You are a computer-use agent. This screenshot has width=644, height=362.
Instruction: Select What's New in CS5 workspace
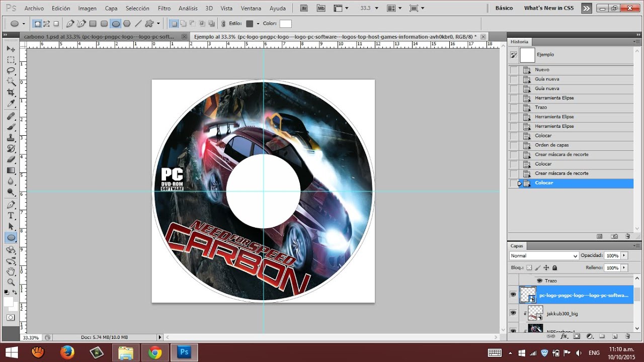[548, 8]
